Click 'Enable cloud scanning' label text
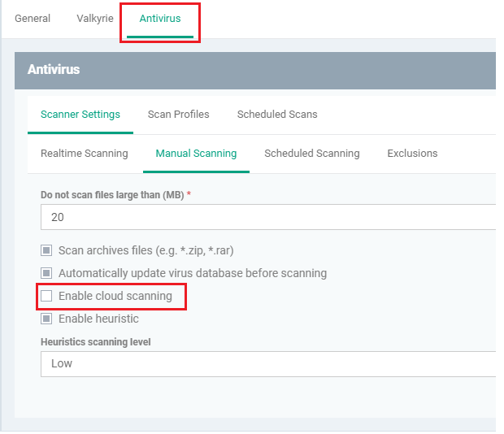 click(x=115, y=296)
